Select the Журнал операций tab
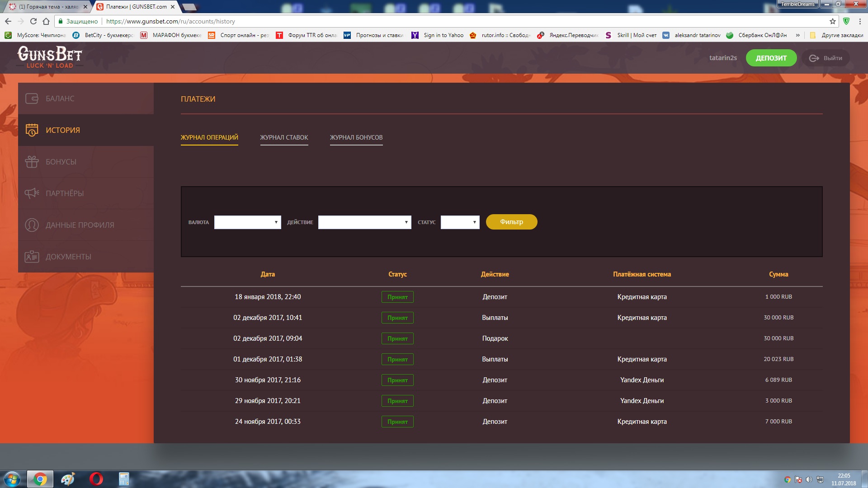Screen dimensions: 868x488 point(209,137)
